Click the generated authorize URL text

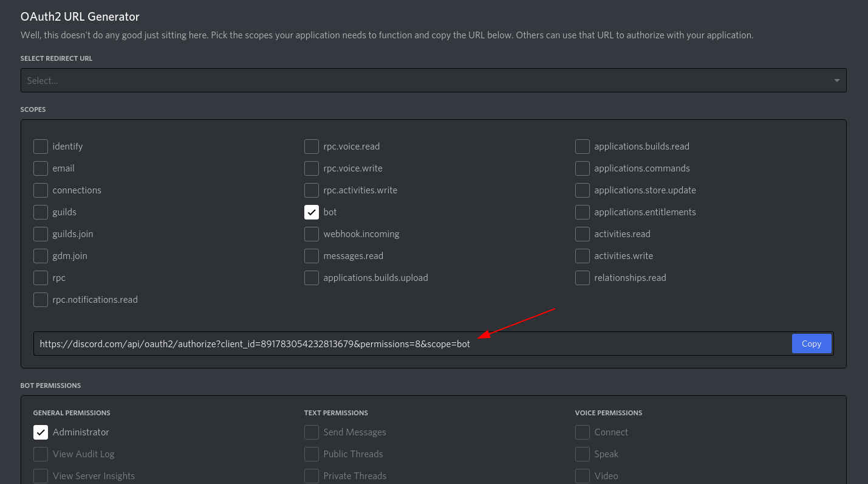[255, 344]
